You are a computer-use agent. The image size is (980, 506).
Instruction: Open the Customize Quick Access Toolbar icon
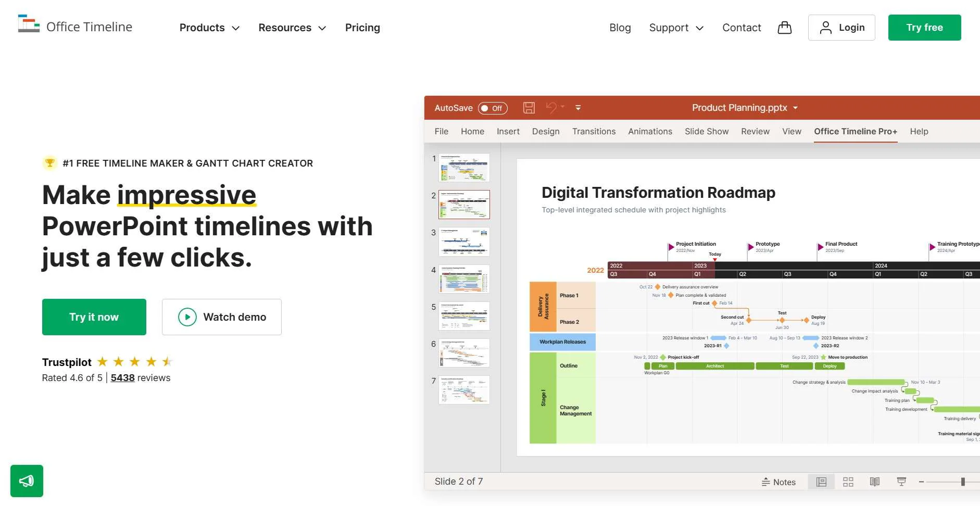[x=578, y=108]
